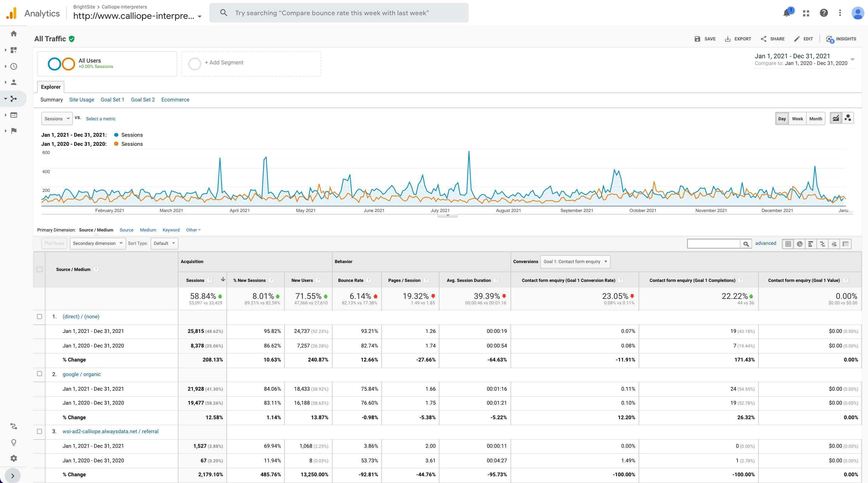This screenshot has height=483, width=868.
Task: Click the EXPORT button
Action: pos(738,39)
